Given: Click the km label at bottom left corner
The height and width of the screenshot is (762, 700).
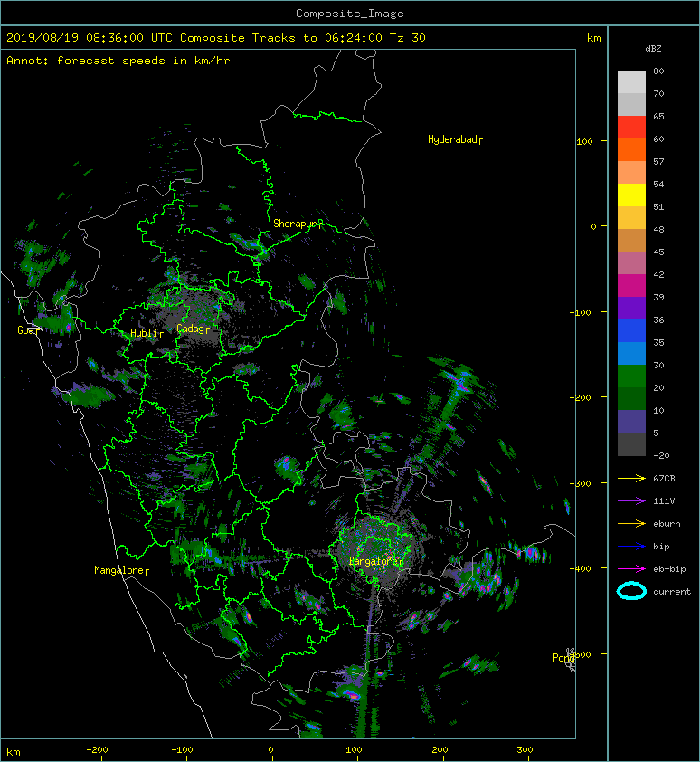Looking at the screenshot, I should 14,752.
